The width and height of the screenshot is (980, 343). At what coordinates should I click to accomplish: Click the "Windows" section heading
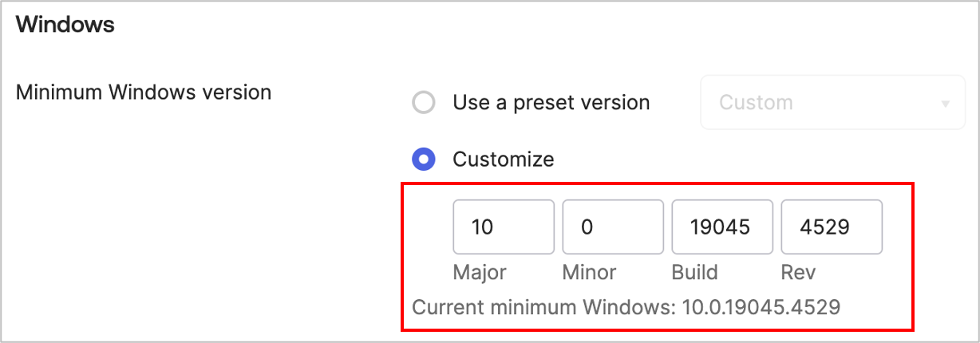(65, 25)
